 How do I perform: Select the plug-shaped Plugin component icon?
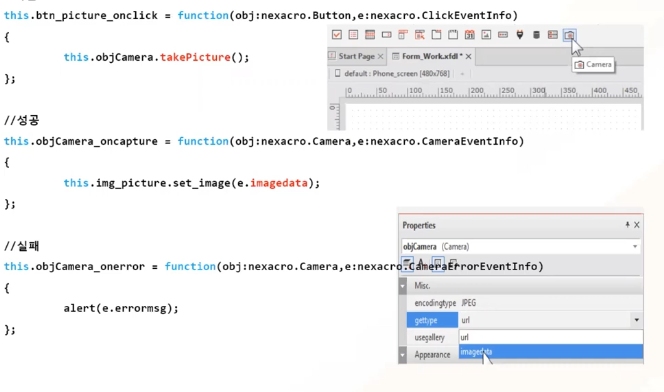click(520, 35)
